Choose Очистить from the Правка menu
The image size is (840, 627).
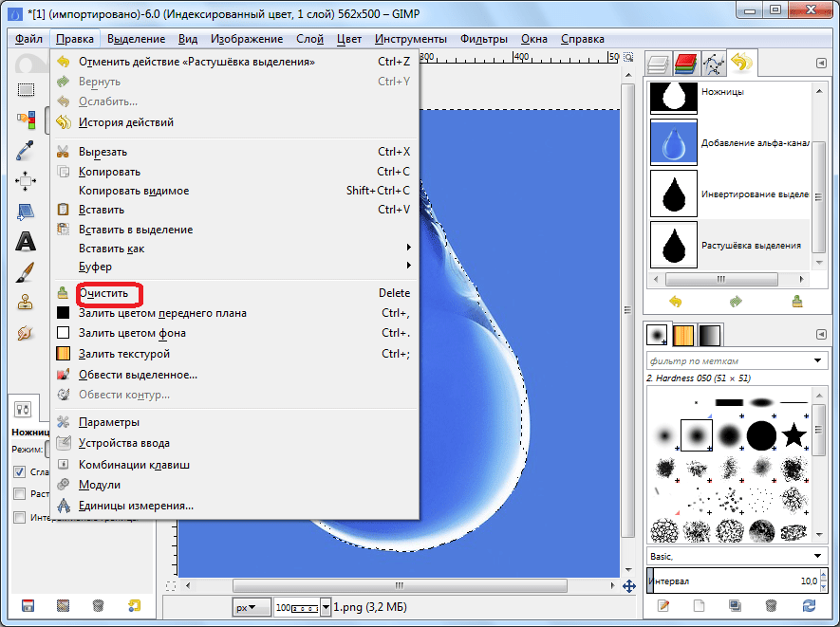point(103,293)
